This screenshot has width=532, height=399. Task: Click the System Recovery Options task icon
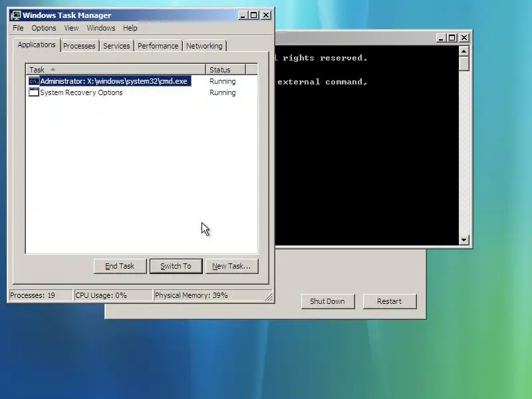click(34, 92)
